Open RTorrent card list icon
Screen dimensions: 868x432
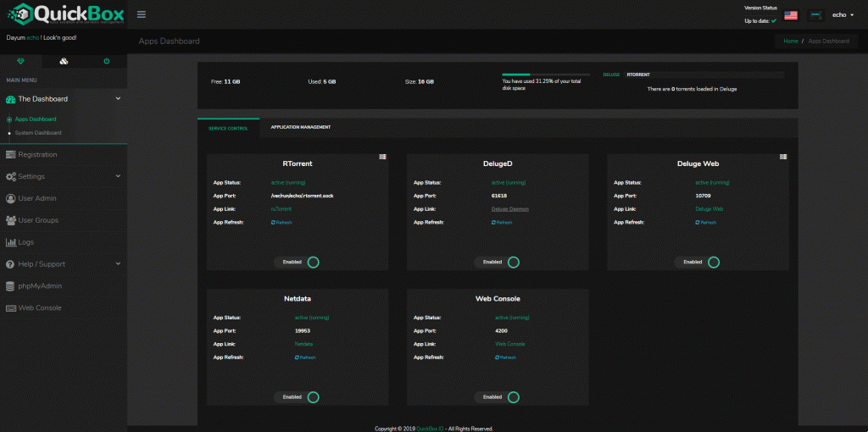tap(382, 157)
